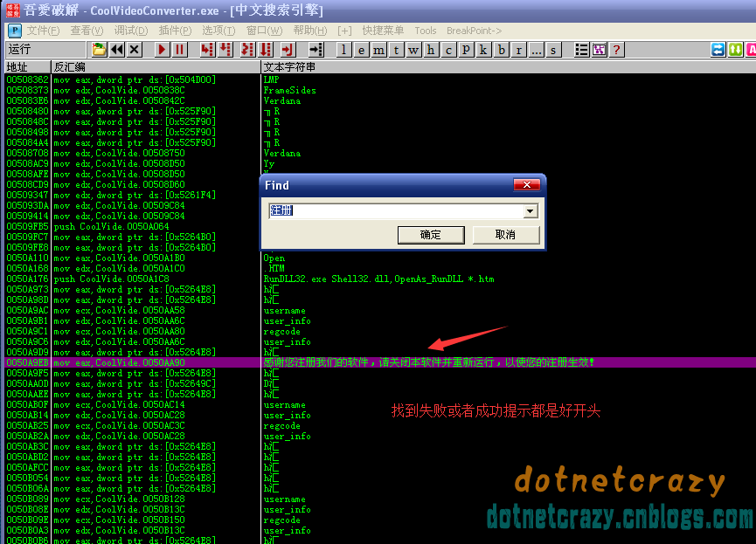Open Patches window with 'P' button
Screen dimensions: 756x544
click(x=466, y=50)
